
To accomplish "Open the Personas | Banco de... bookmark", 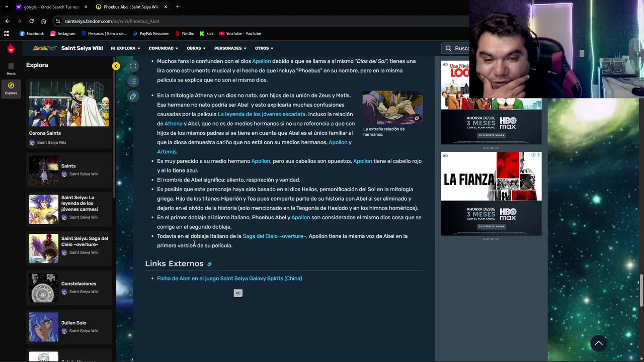I will (104, 33).
